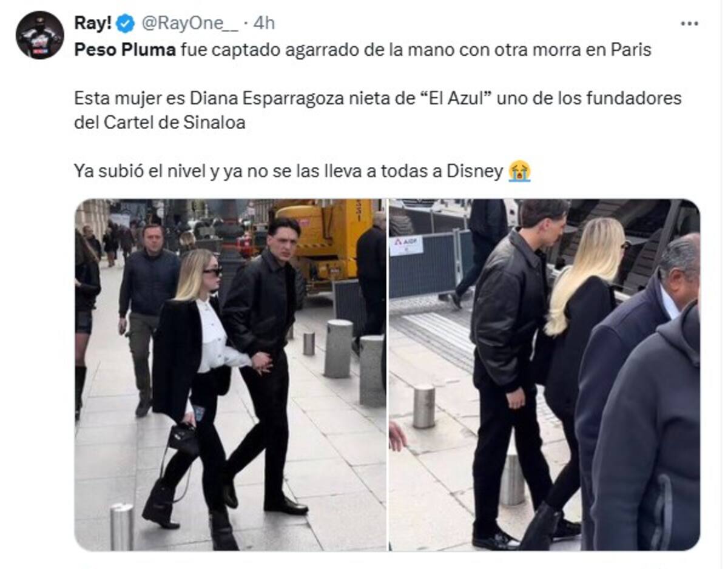Viewport: 728px width, 569px height.
Task: Select the bold Peso Pluma text
Action: point(125,50)
